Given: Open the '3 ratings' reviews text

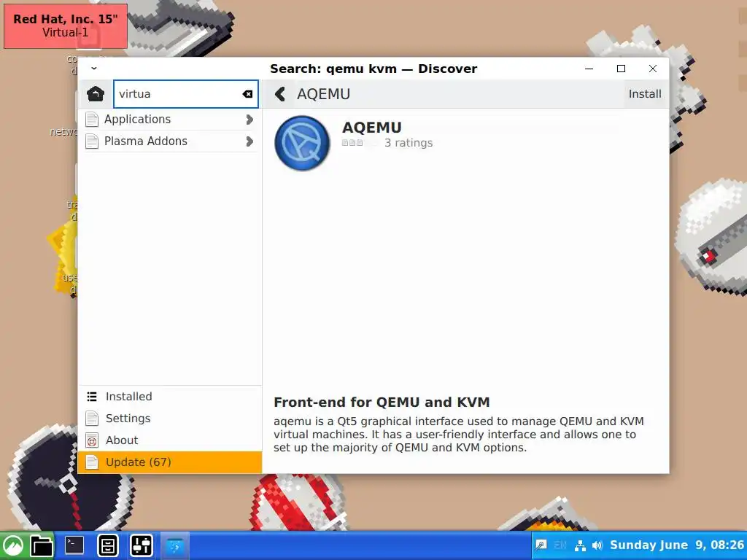Looking at the screenshot, I should (x=409, y=143).
